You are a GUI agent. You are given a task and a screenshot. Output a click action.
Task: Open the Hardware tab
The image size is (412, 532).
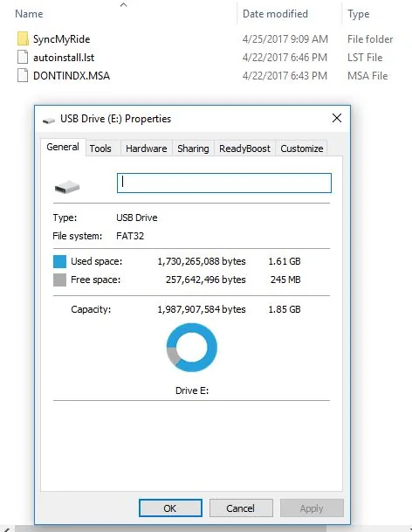pos(146,149)
